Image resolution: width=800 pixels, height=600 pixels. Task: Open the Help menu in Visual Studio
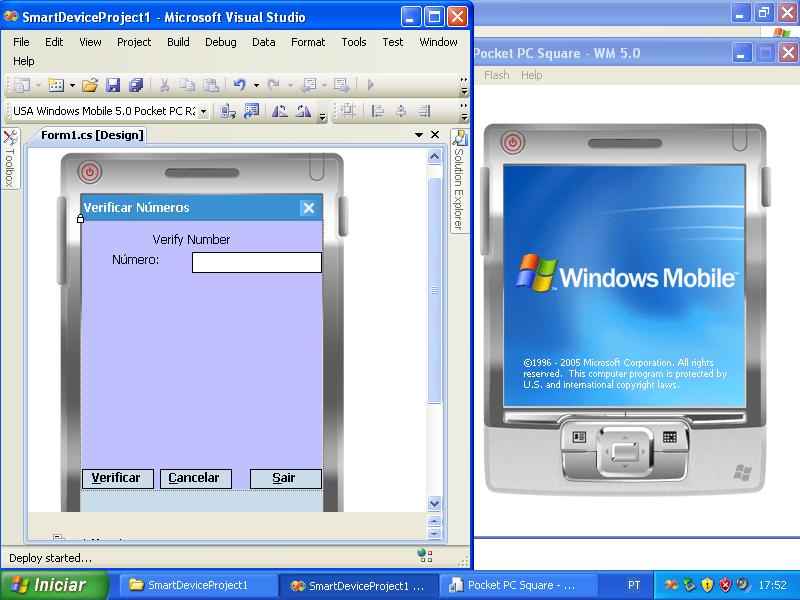pos(23,61)
